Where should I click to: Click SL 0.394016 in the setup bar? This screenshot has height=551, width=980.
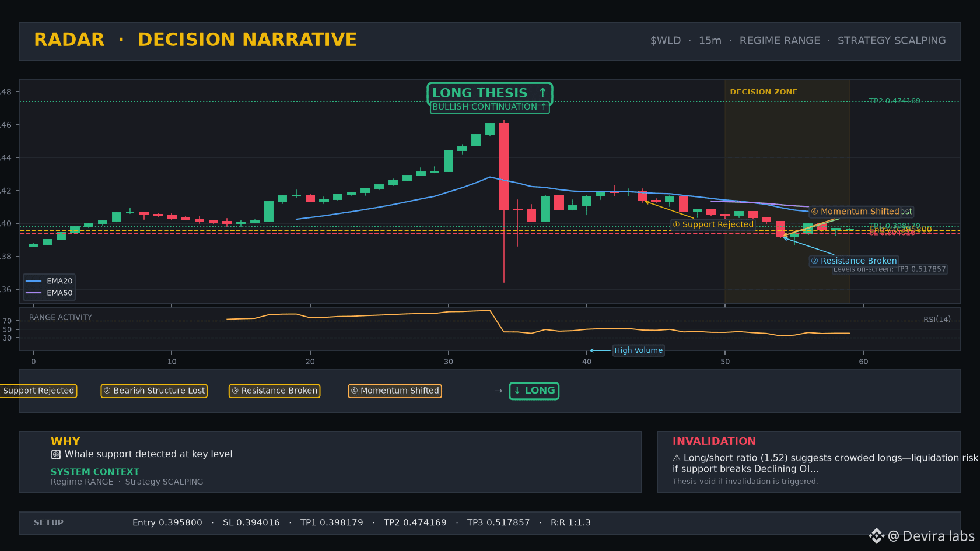[251, 523]
